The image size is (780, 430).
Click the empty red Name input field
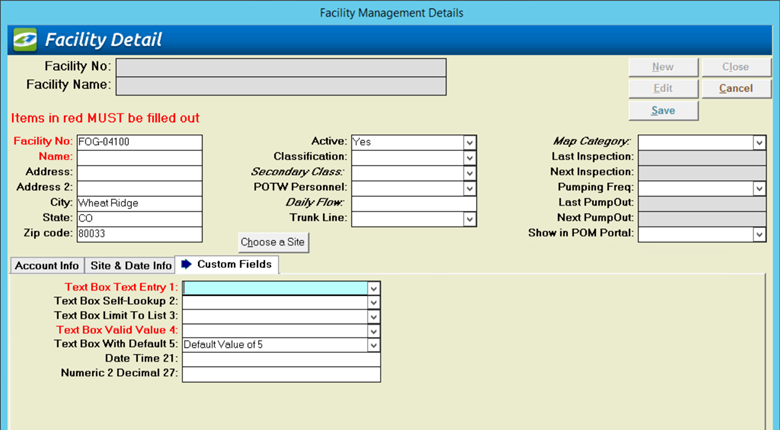pos(139,157)
